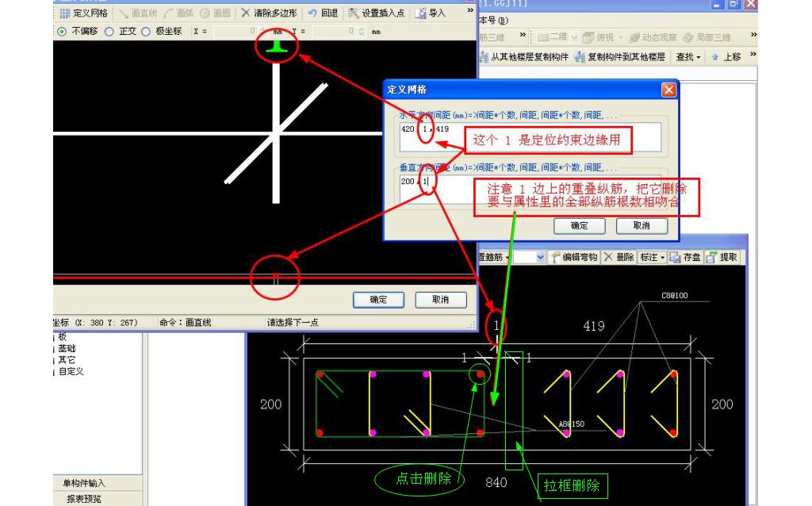Click the X offset input field
Screen dimensions: 812x506
click(x=235, y=32)
